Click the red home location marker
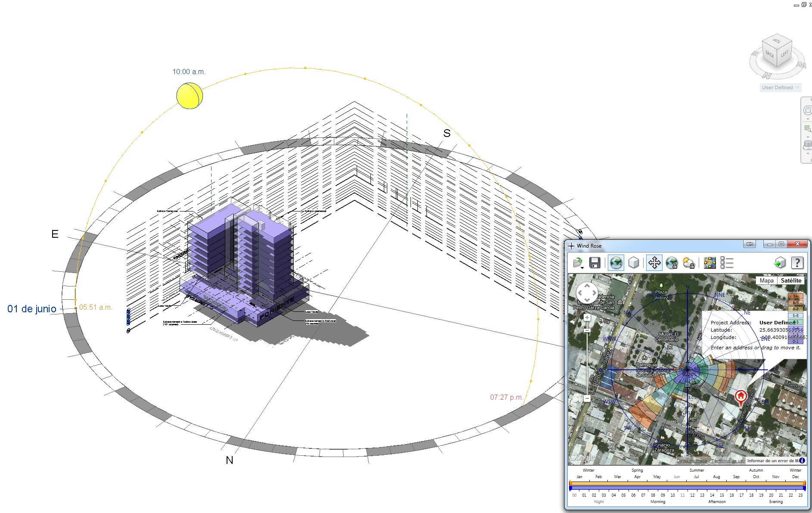812x513 pixels. tap(740, 398)
